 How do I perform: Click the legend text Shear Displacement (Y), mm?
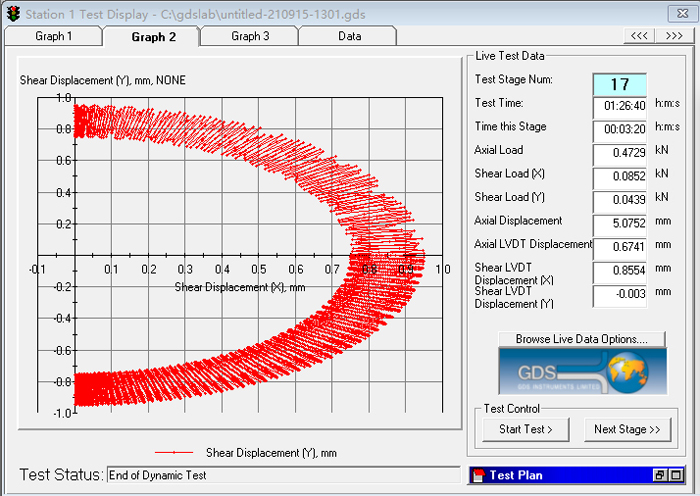(271, 453)
